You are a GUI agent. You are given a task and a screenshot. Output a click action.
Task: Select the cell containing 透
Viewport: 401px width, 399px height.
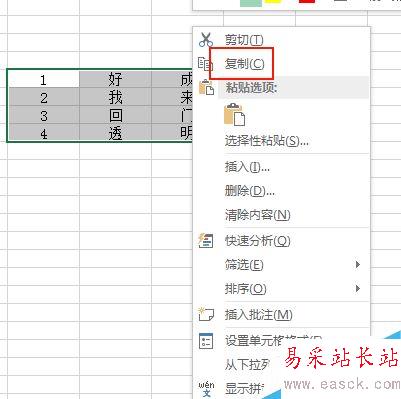coord(115,133)
